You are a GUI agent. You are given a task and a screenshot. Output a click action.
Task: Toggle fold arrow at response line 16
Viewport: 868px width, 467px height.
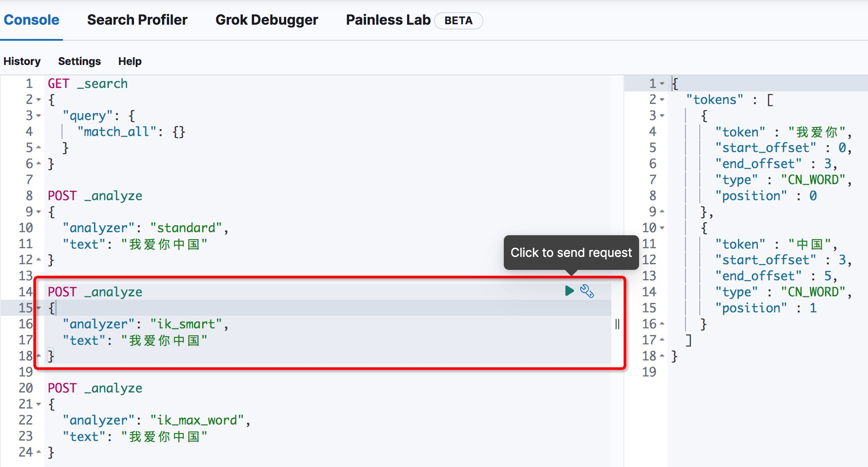point(662,324)
